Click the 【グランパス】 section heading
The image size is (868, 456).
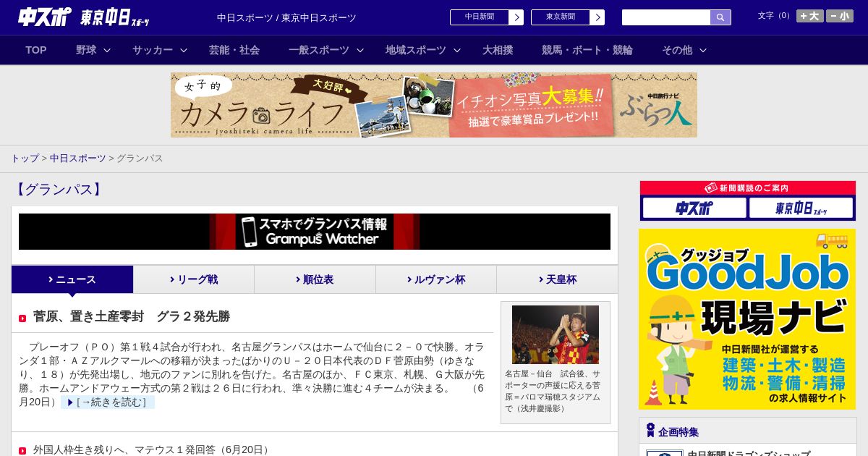click(59, 190)
